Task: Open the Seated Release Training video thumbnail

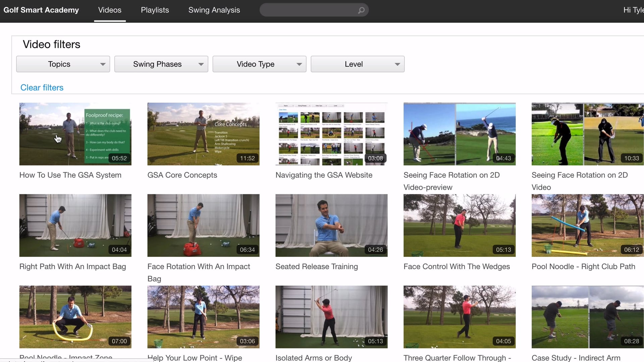Action: [331, 225]
